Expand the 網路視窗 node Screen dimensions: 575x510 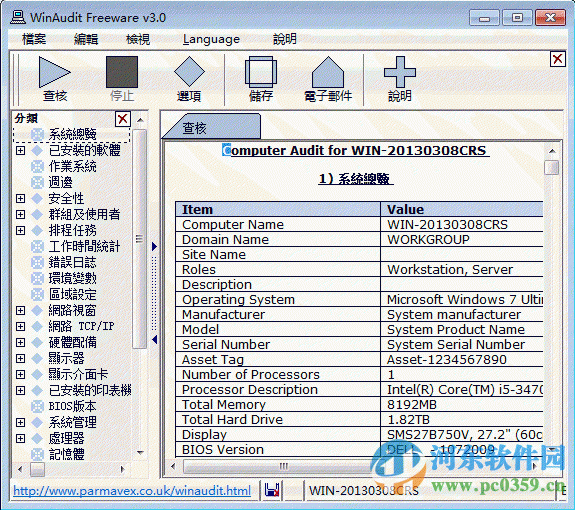click(x=21, y=311)
